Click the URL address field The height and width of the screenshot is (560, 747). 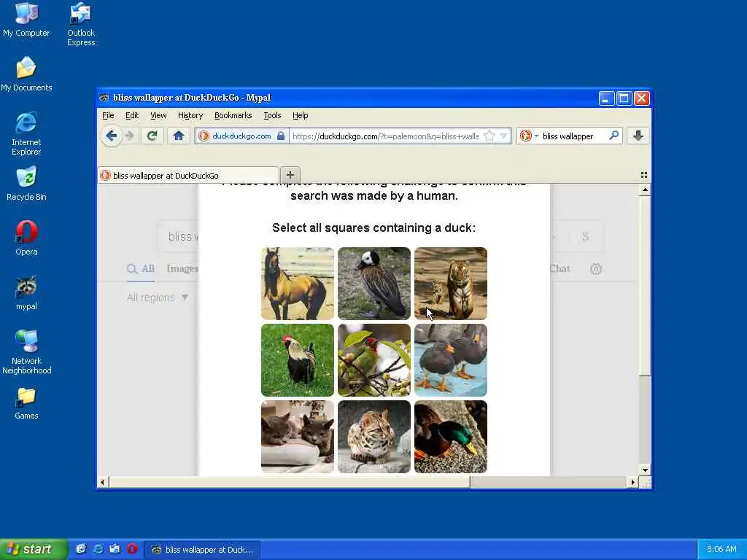pyautogui.click(x=385, y=136)
